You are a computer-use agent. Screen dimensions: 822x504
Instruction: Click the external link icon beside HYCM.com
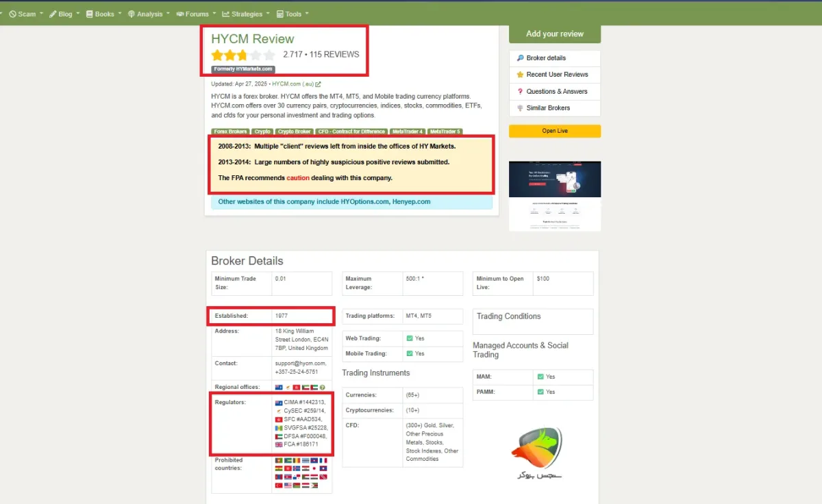[318, 84]
